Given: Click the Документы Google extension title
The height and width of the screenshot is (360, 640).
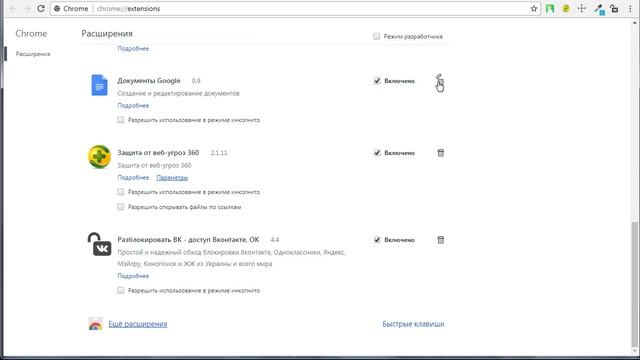Looking at the screenshot, I should pos(149,81).
